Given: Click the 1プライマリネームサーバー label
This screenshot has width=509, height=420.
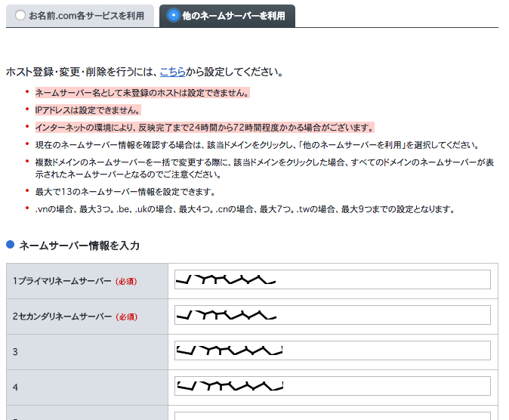Looking at the screenshot, I should click(x=62, y=281).
